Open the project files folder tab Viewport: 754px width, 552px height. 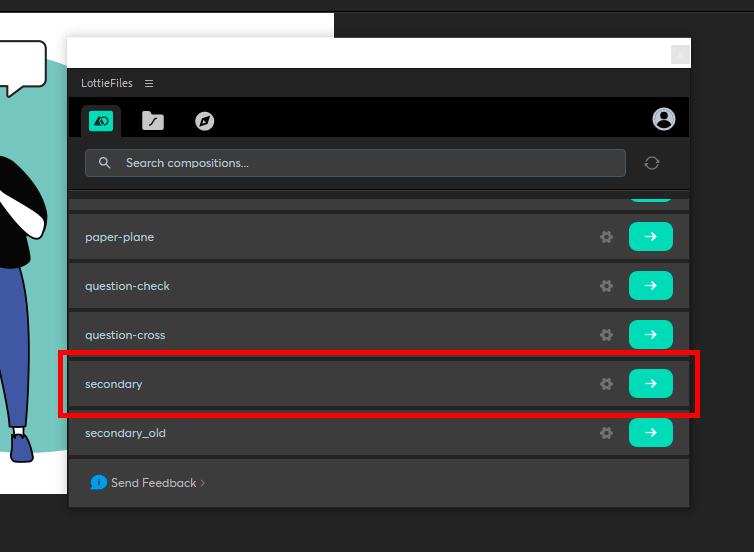[153, 121]
